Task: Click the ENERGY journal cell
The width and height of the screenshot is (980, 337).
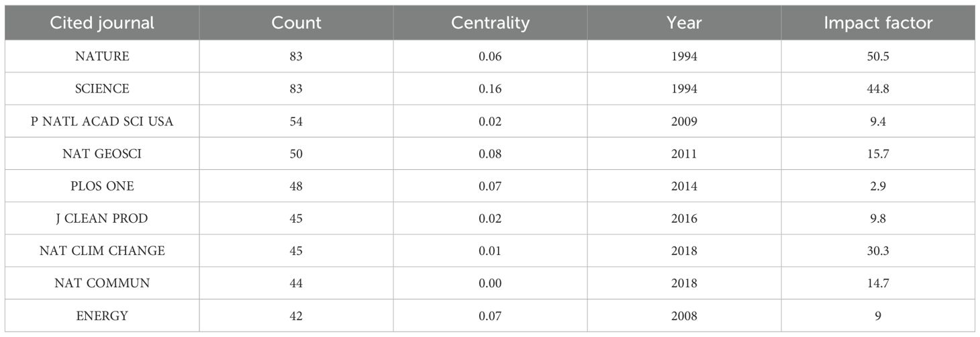Action: [x=102, y=315]
